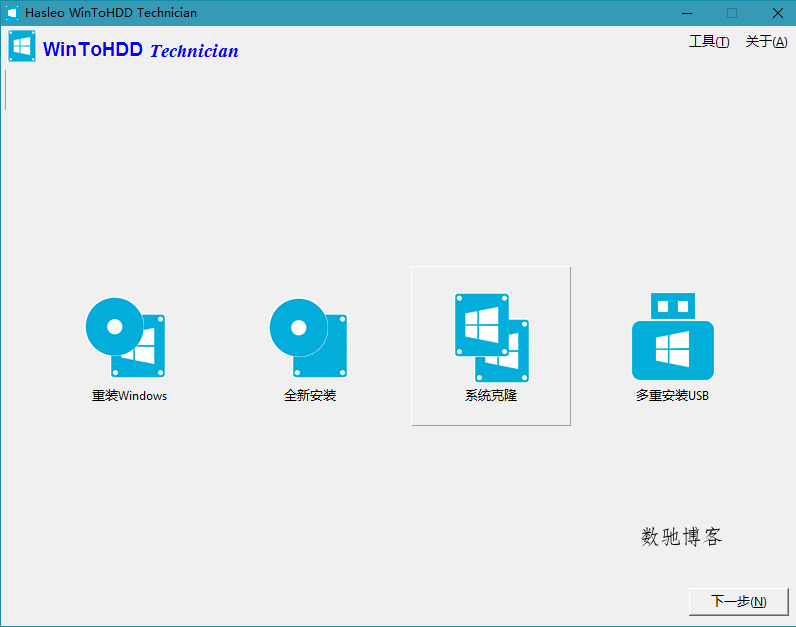Image resolution: width=796 pixels, height=627 pixels.
Task: Minimize the Hasleo WinToHDD window
Action: tap(687, 13)
